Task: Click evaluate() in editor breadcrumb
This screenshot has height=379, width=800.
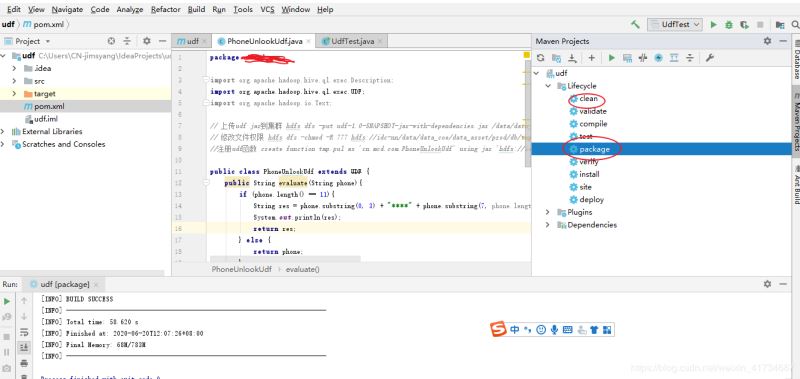Action: pyautogui.click(x=303, y=269)
